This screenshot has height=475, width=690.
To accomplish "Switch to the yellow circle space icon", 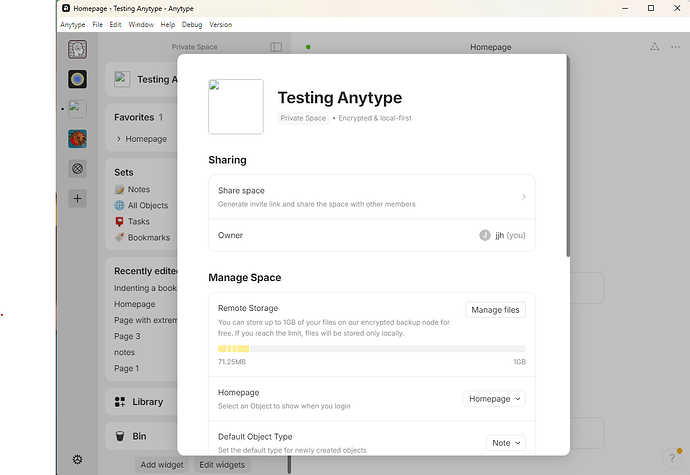I will (77, 79).
